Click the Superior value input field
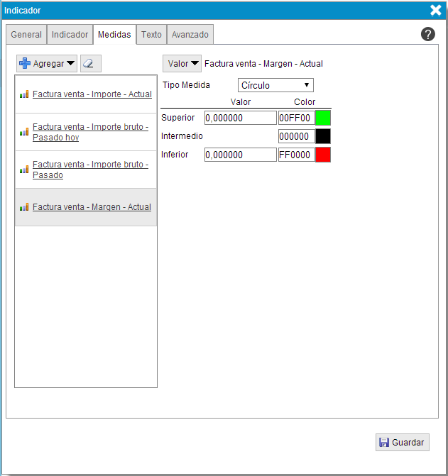Image resolution: width=448 pixels, height=476 pixels. [240, 118]
